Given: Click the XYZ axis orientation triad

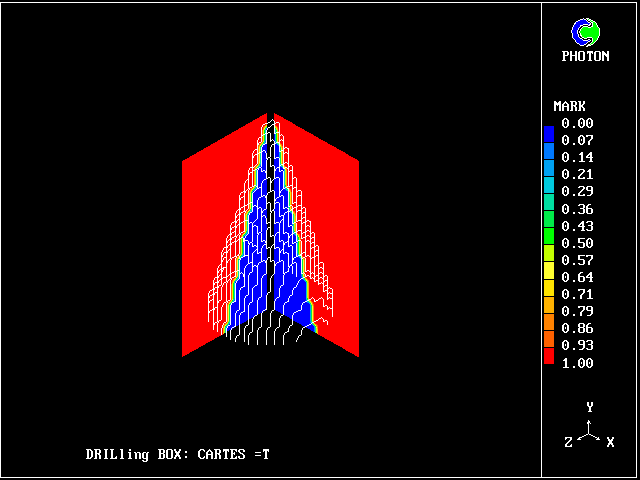Looking at the screenshot, I should click(x=590, y=431).
